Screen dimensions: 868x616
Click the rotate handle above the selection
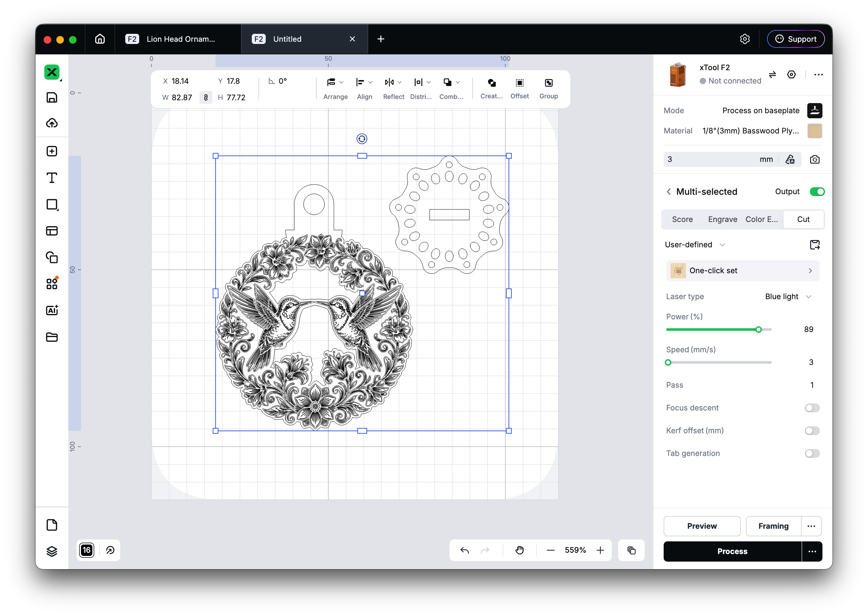click(362, 139)
